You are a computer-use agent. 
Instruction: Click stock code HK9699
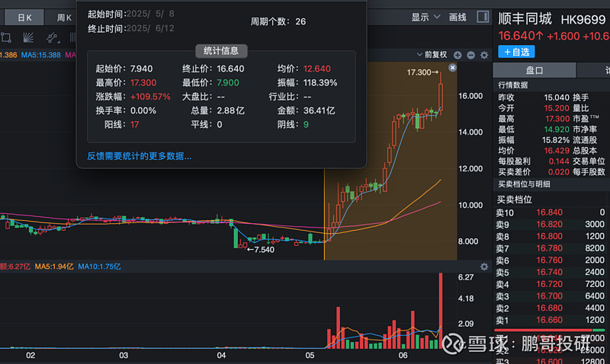point(583,20)
